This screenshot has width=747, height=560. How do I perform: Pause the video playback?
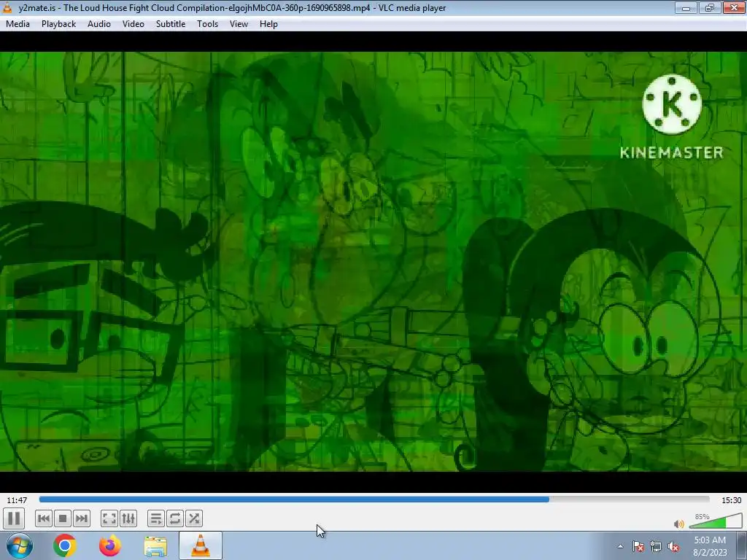14,518
